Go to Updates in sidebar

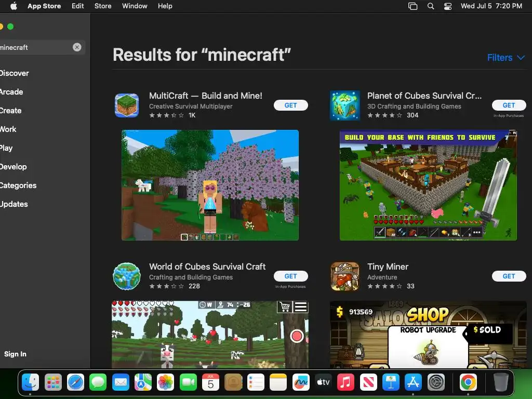point(14,204)
